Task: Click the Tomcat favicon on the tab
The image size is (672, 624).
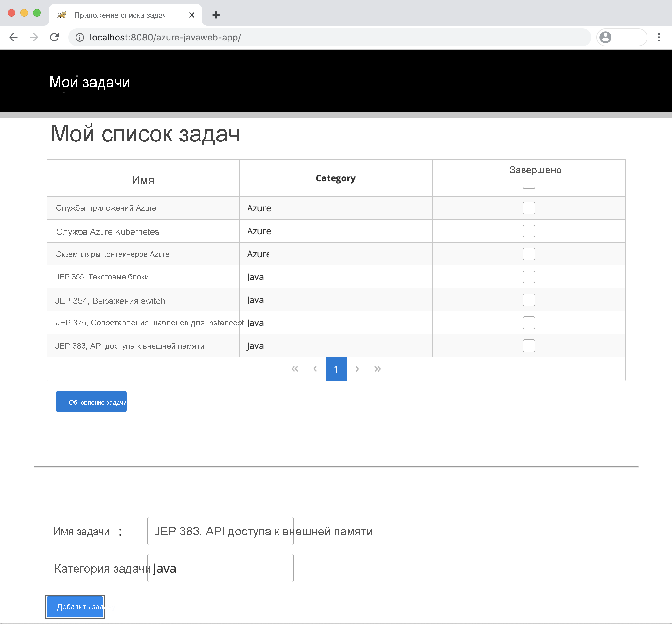Action: click(x=62, y=15)
